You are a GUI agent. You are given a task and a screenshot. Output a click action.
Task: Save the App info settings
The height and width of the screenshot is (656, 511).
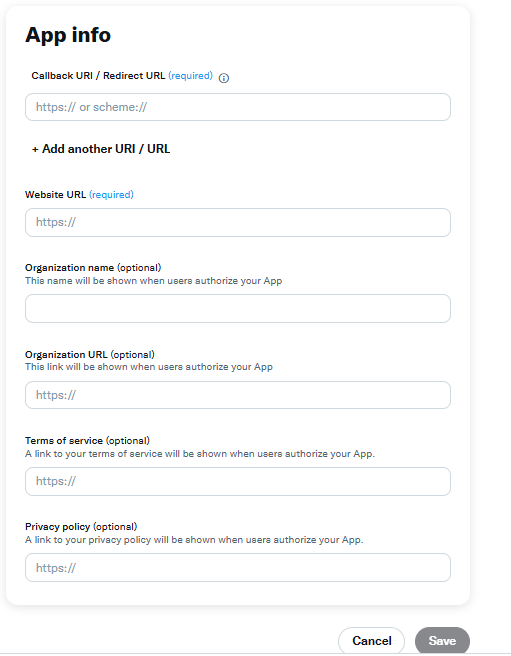pyautogui.click(x=442, y=641)
